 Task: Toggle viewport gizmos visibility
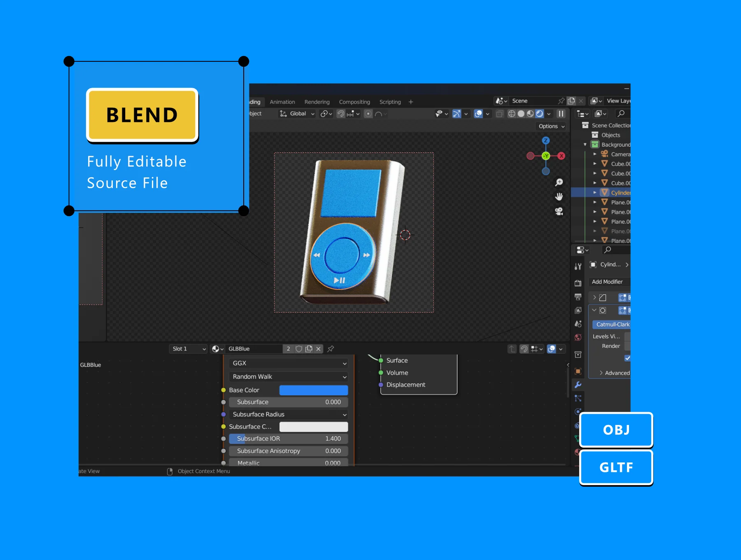(x=457, y=114)
